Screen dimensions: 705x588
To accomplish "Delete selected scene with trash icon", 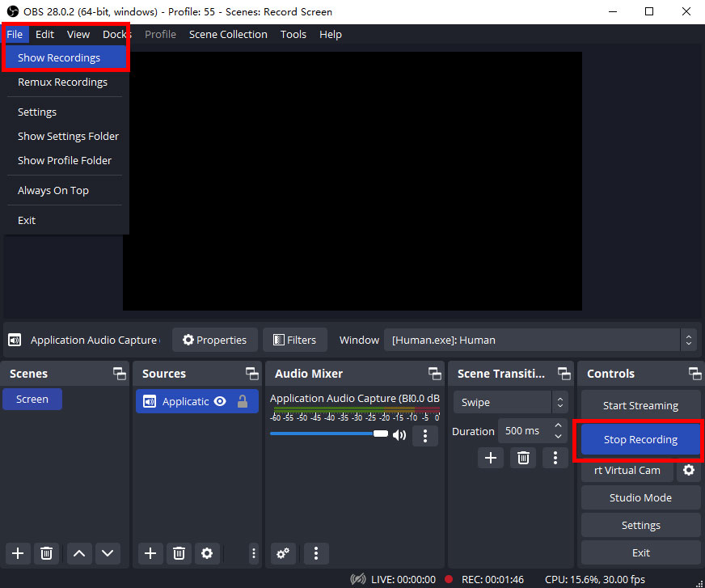I will [46, 553].
